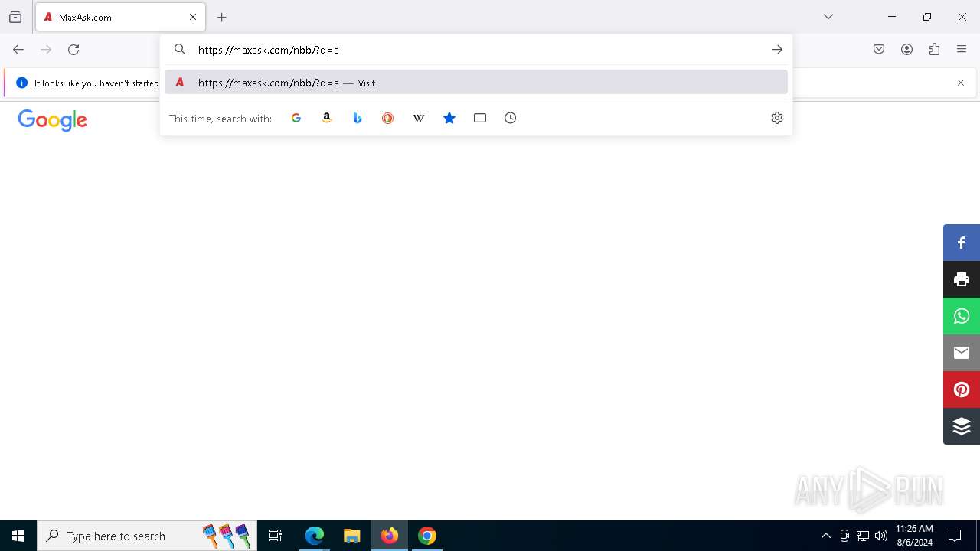Show hidden system tray icons
Viewport: 980px width, 551px height.
[x=825, y=536]
